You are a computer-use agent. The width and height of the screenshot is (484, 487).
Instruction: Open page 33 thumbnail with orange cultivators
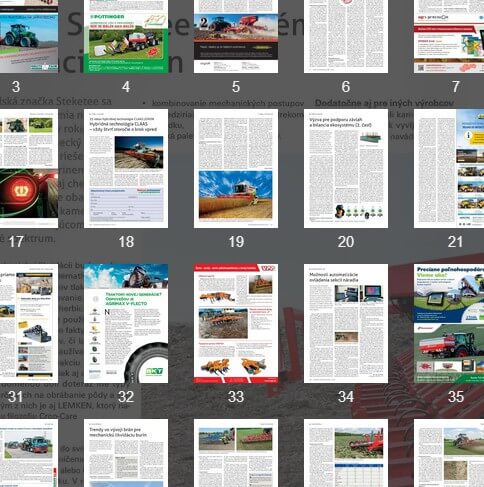pos(236,323)
